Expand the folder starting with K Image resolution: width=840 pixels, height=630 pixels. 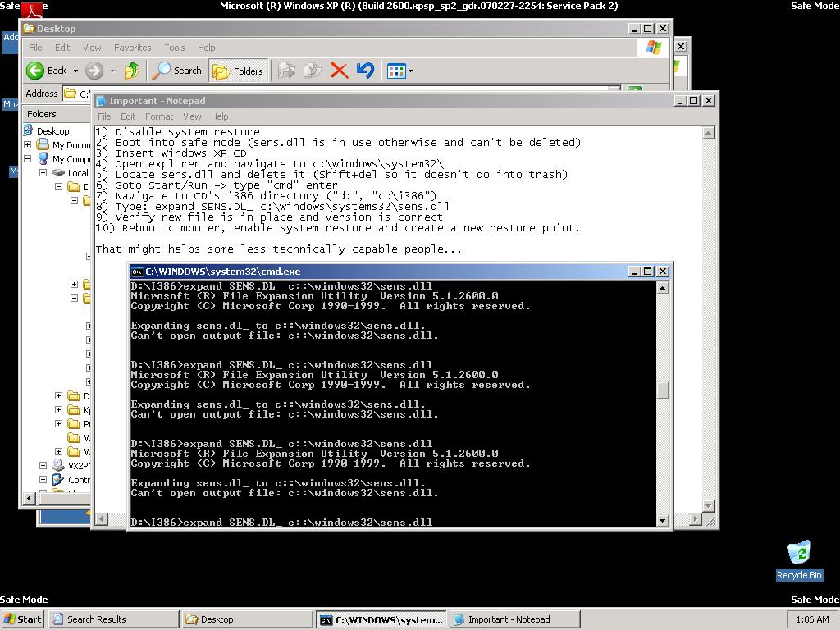58,410
